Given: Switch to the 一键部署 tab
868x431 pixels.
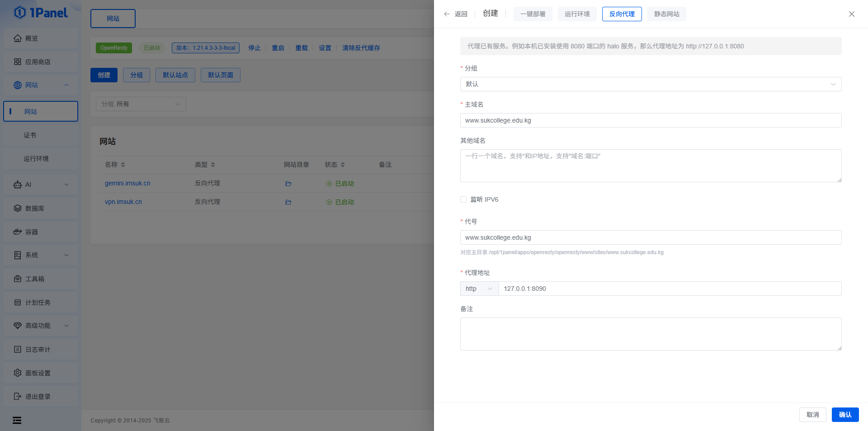Looking at the screenshot, I should [x=533, y=14].
